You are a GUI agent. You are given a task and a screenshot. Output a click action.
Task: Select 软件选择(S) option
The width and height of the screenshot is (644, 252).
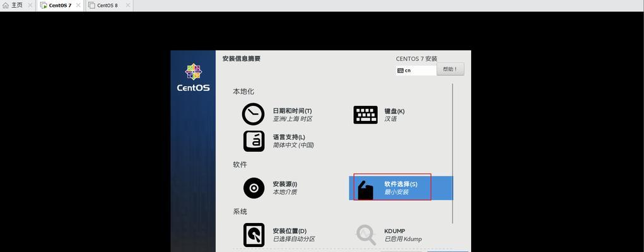tap(401, 188)
